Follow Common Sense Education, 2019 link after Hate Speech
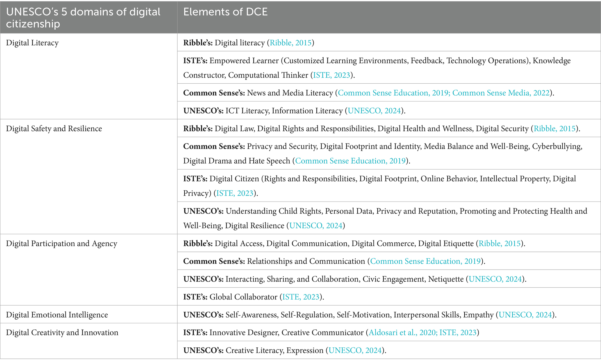 pos(350,161)
